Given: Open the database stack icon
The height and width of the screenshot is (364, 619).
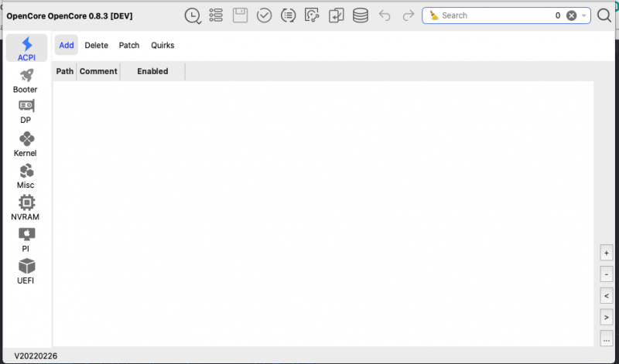Looking at the screenshot, I should coord(361,15).
